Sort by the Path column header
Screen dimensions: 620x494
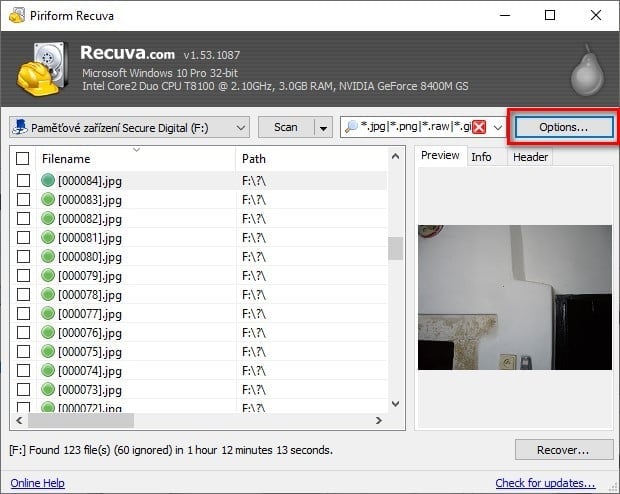coord(312,159)
